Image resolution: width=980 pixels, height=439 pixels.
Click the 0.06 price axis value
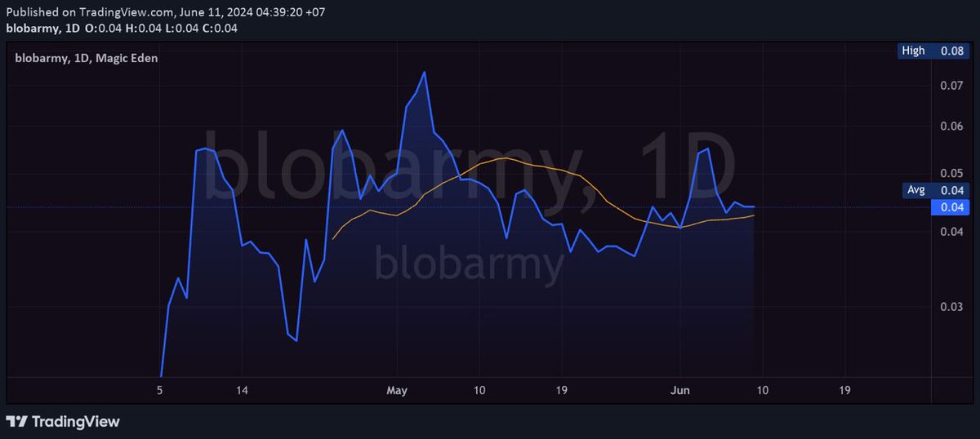point(952,126)
